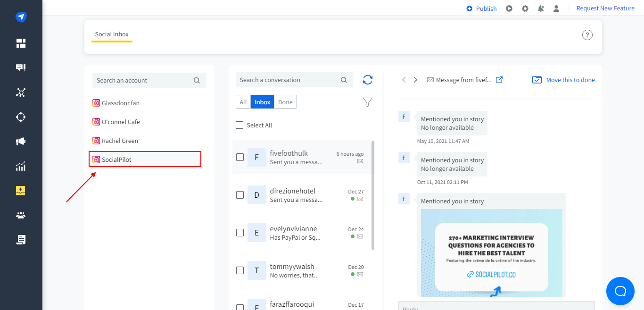Click Request New Feature link
Viewport: 644px width, 310px height.
point(605,8)
